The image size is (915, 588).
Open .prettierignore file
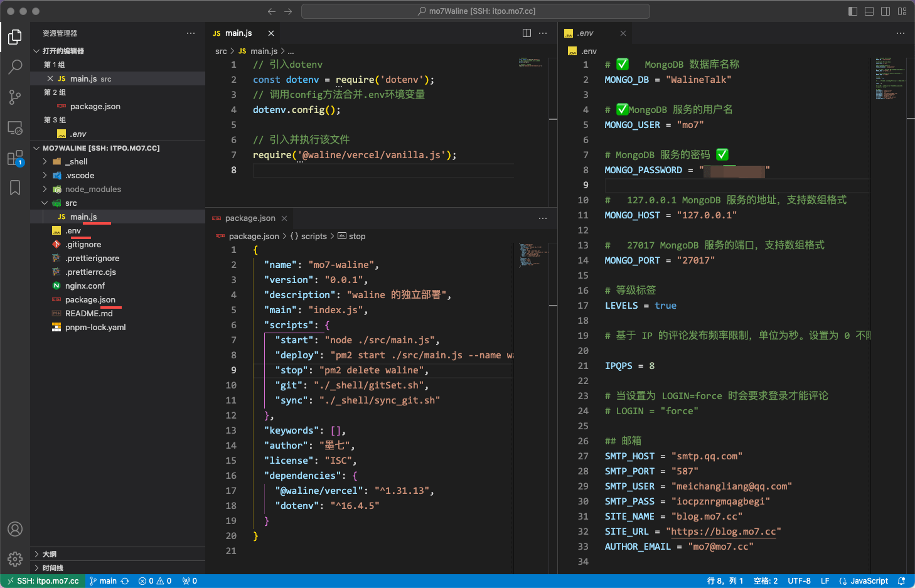pyautogui.click(x=117, y=259)
